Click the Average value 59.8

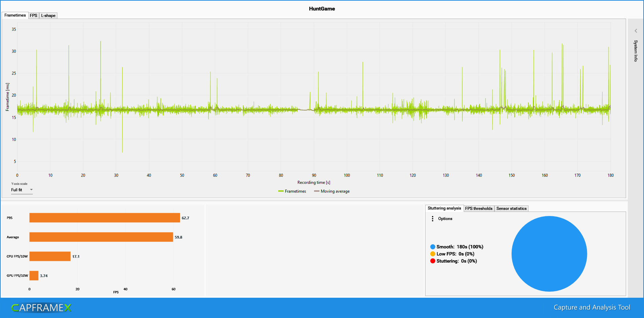tap(178, 237)
